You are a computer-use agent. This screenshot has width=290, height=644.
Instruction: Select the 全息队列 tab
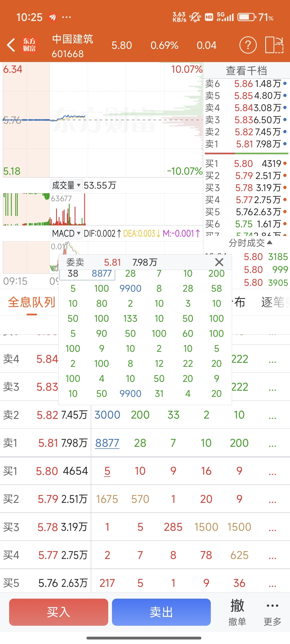point(32,302)
